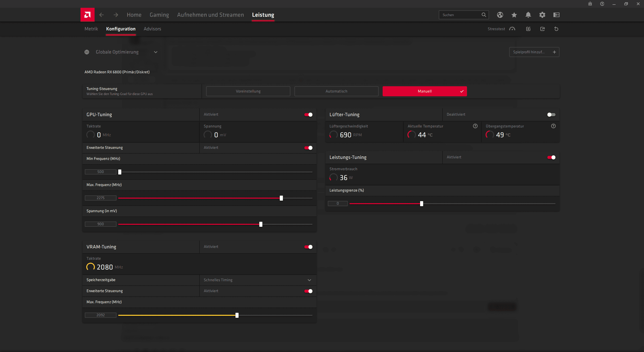Viewport: 644px width, 352px height.
Task: Switch to the Metrik tab
Action: [91, 29]
